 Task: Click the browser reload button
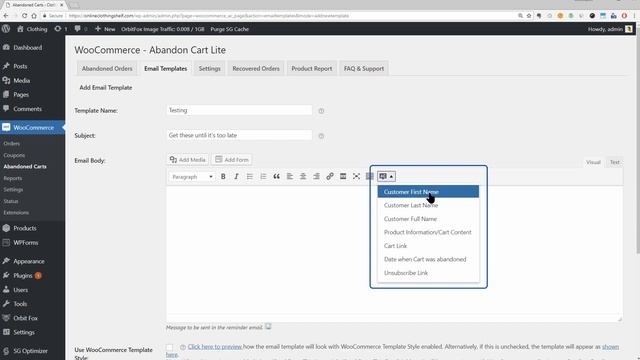(x=24, y=16)
